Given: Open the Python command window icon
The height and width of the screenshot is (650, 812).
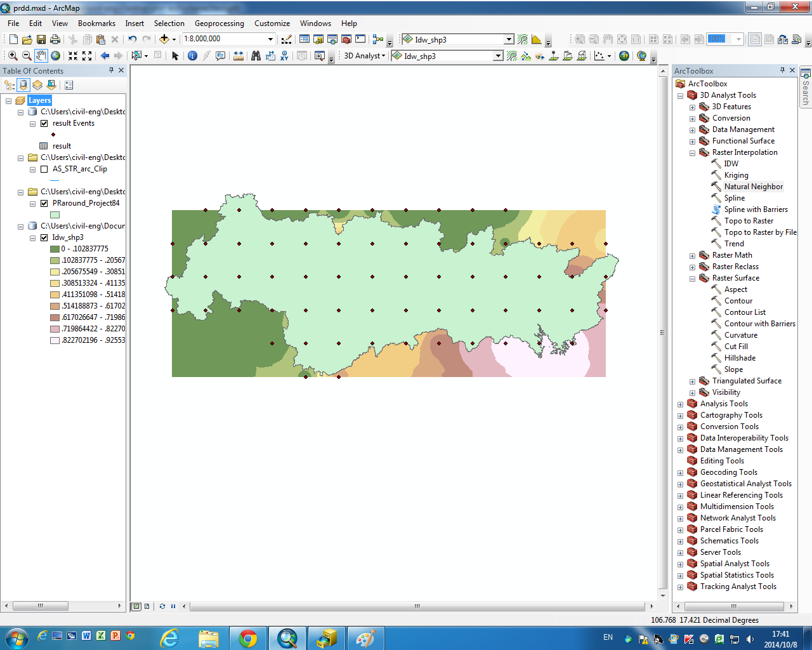Looking at the screenshot, I should tap(360, 39).
